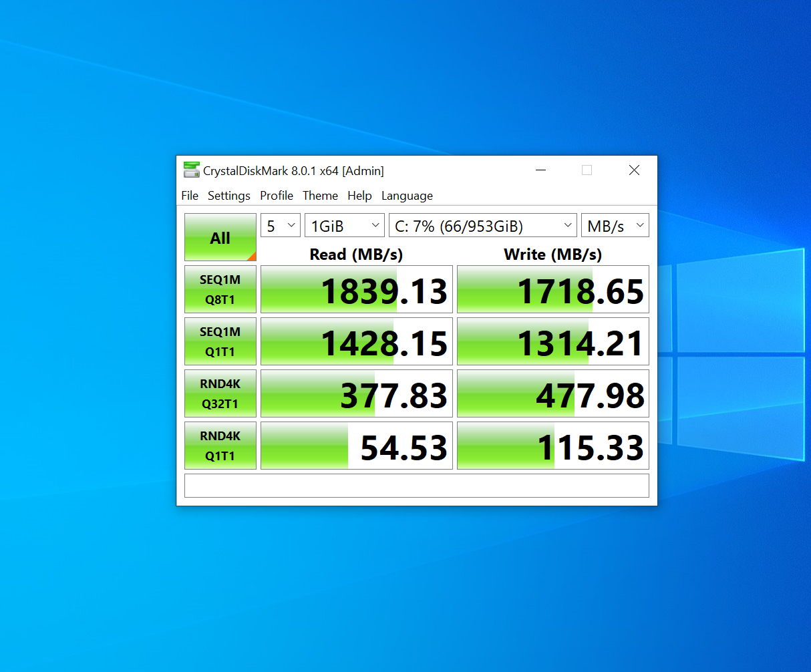Click the Write (MB/s) column header

click(553, 255)
